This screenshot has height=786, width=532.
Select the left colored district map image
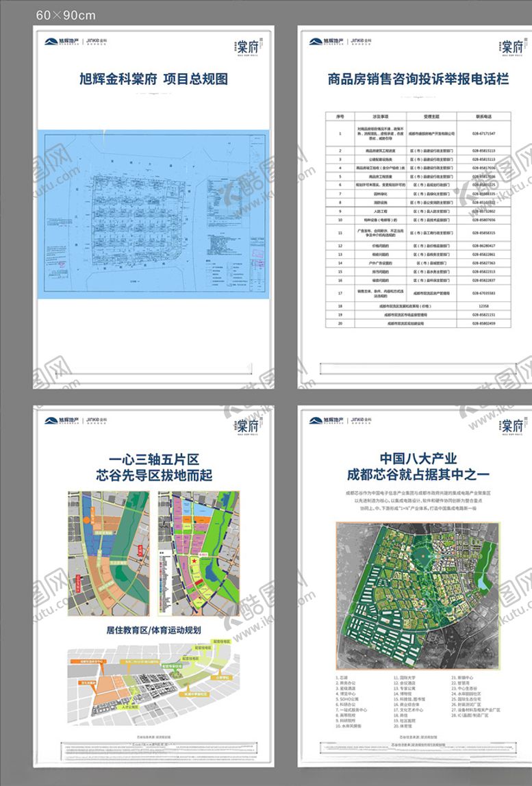pos(109,553)
